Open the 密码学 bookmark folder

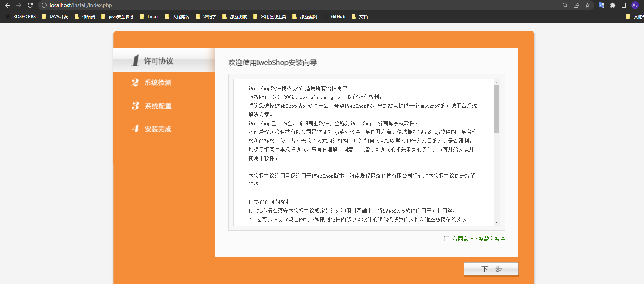[206, 16]
